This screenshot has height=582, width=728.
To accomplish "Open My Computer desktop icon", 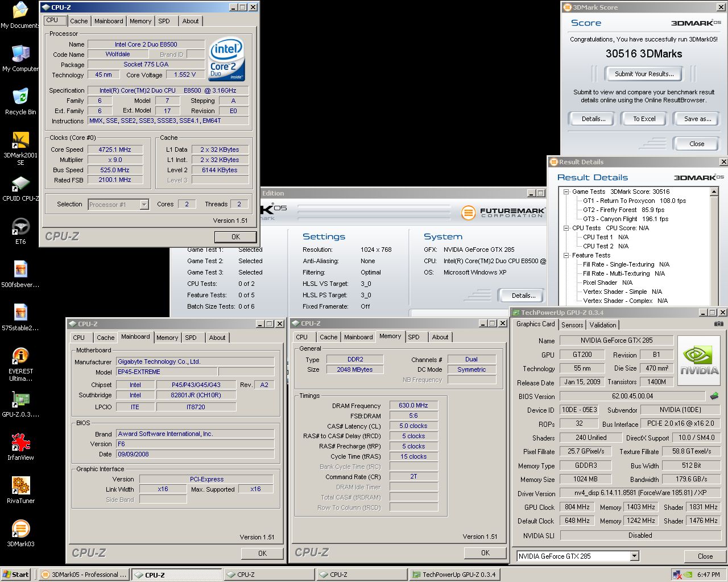I will pos(20,59).
